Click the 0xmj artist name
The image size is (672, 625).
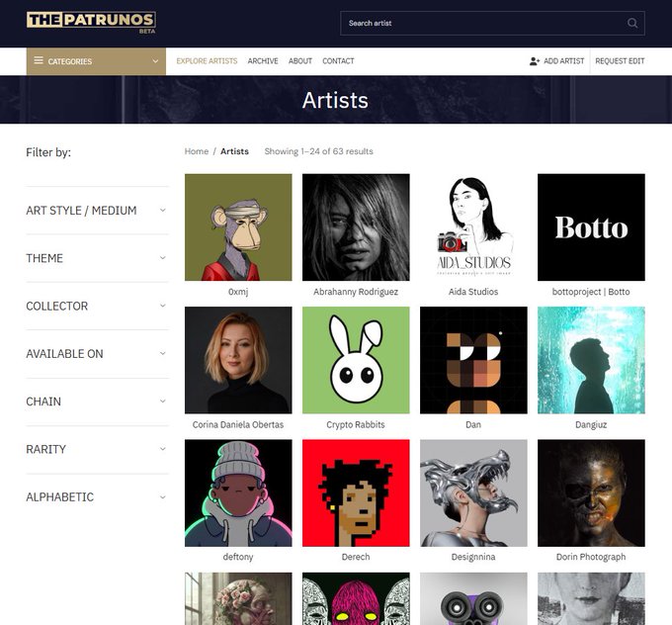click(x=238, y=292)
